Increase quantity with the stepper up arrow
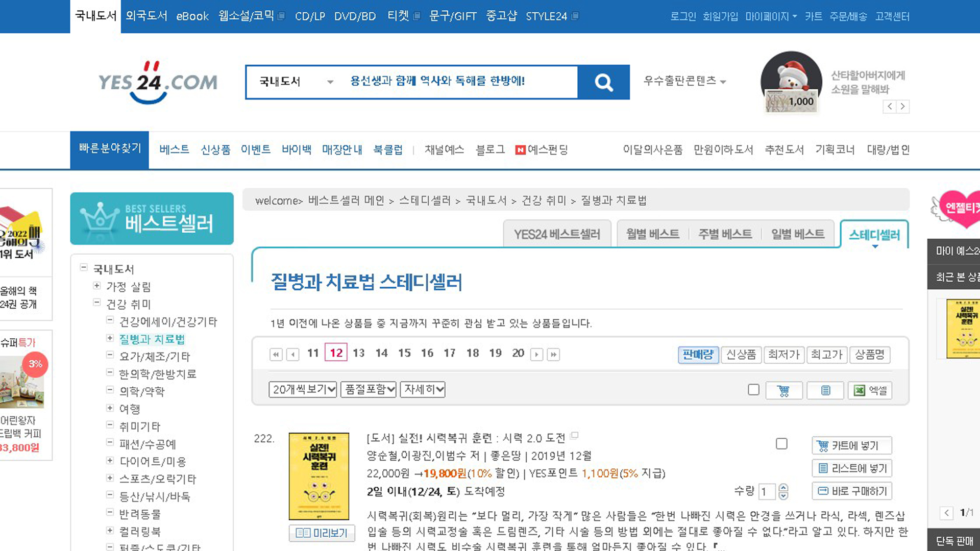980x551 pixels. [783, 487]
